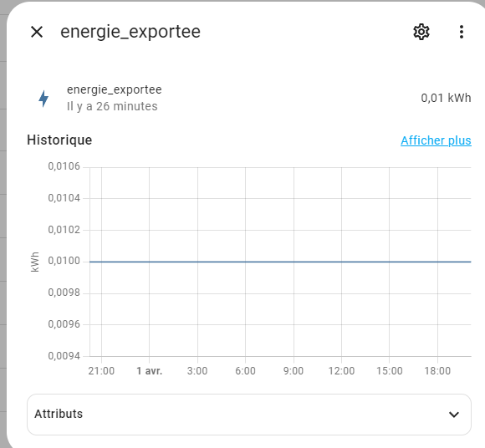Follow the Afficher plus link
The height and width of the screenshot is (448, 485).
click(436, 140)
